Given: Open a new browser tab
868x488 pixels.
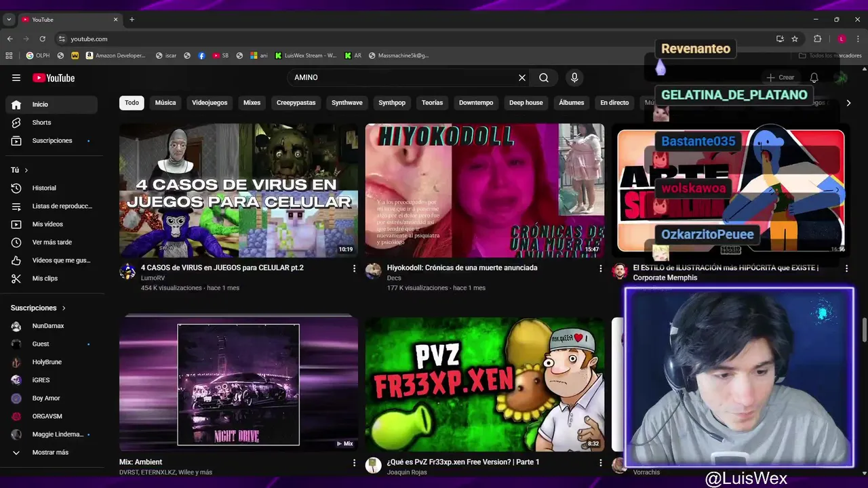Looking at the screenshot, I should (132, 20).
